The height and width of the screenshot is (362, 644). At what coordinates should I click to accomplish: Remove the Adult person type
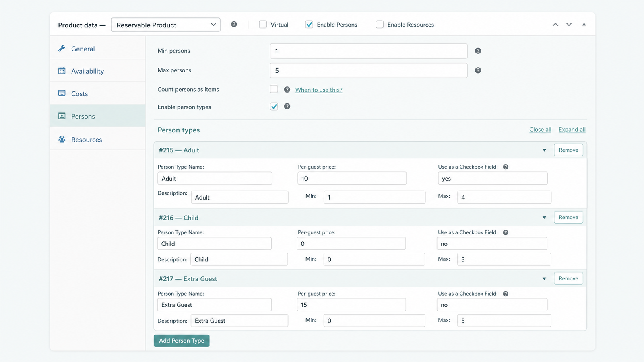[x=568, y=150]
